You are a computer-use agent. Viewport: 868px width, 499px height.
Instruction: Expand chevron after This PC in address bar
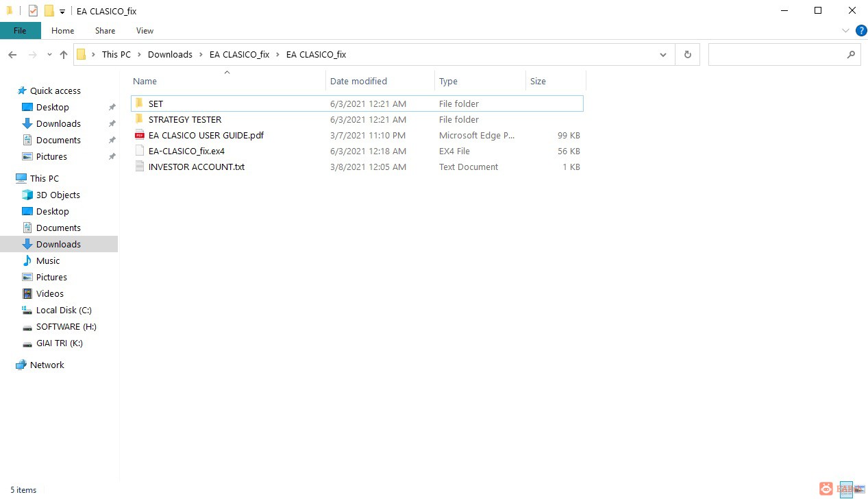point(139,55)
